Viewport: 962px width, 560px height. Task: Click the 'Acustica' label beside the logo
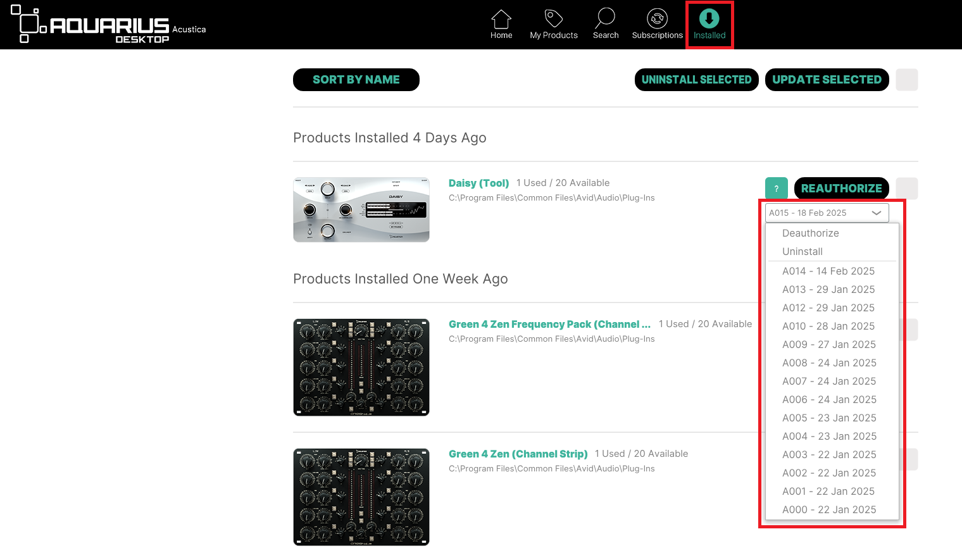(189, 29)
